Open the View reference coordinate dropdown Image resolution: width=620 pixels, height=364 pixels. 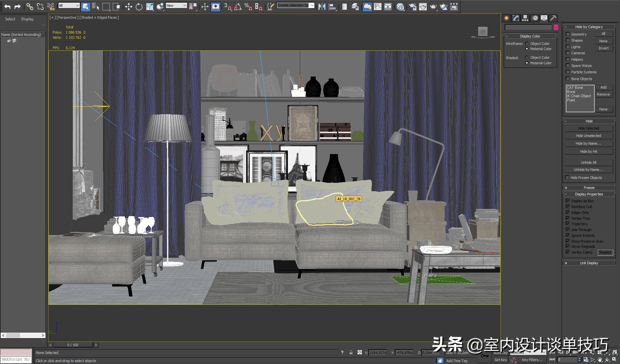(x=176, y=5)
